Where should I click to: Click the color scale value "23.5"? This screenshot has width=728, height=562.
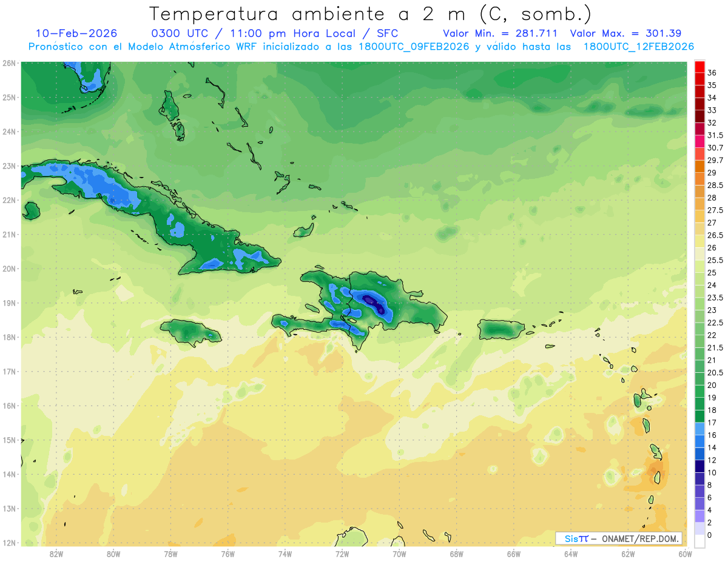pos(715,298)
